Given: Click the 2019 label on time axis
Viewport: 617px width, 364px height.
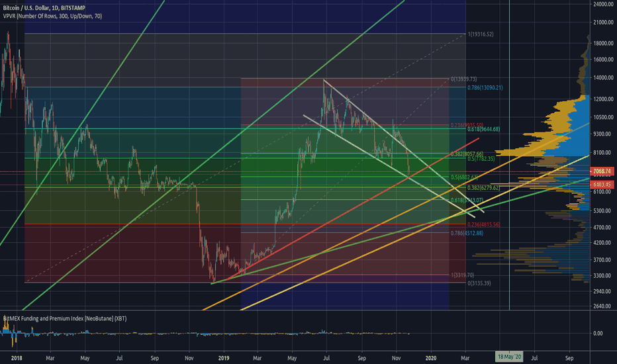Looking at the screenshot, I should coord(224,358).
